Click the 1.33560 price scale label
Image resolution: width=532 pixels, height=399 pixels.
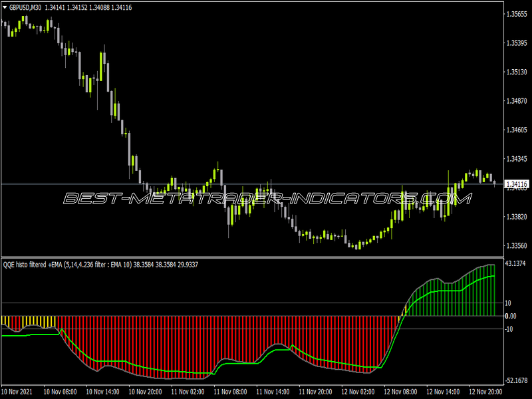517,245
